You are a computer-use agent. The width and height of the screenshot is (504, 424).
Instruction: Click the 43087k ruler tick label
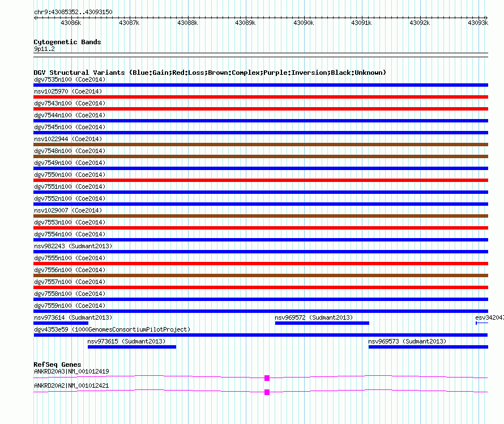pos(129,23)
